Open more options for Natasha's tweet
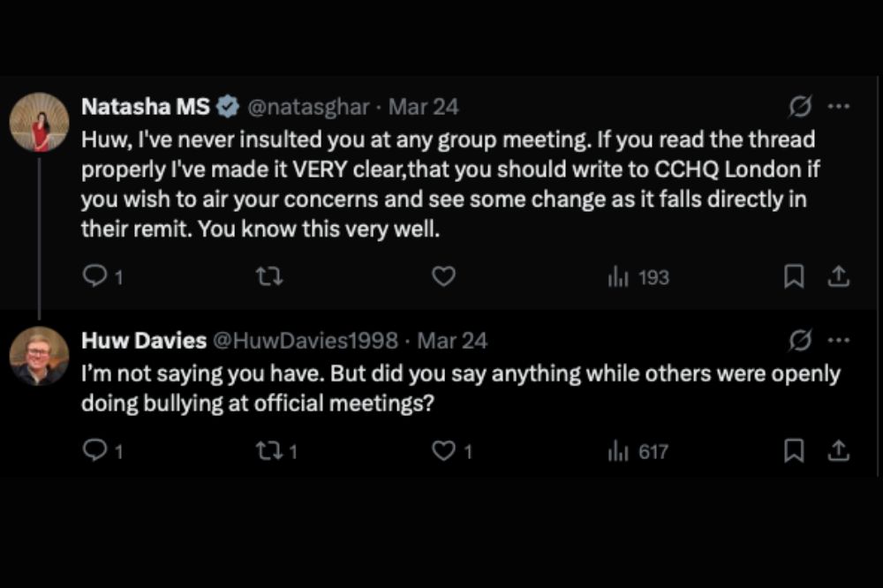883x588 pixels. 838,107
